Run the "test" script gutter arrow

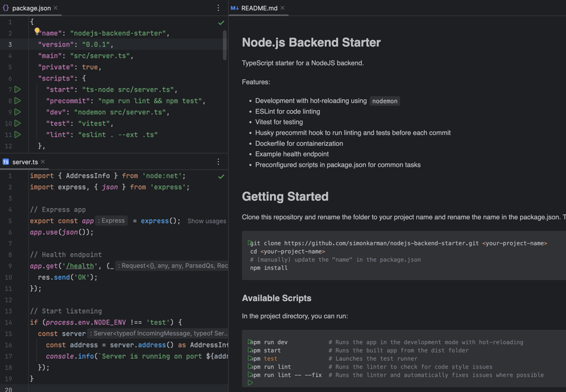pos(17,124)
